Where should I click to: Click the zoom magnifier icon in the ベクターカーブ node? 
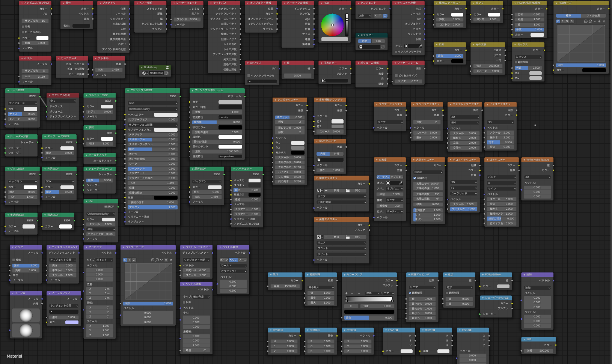[x=153, y=260]
